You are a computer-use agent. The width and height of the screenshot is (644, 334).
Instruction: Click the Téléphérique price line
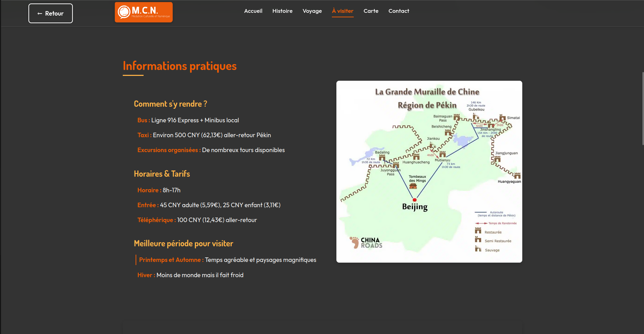pos(197,220)
